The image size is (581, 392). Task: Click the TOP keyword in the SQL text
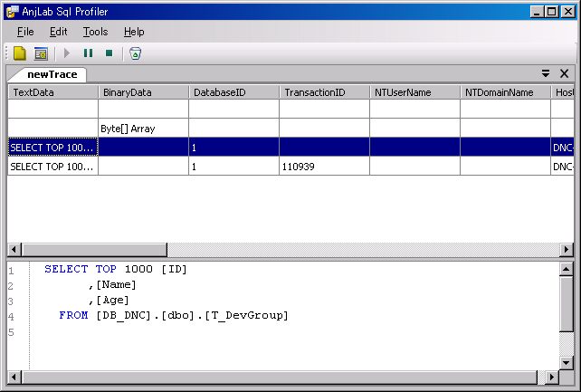pos(106,269)
